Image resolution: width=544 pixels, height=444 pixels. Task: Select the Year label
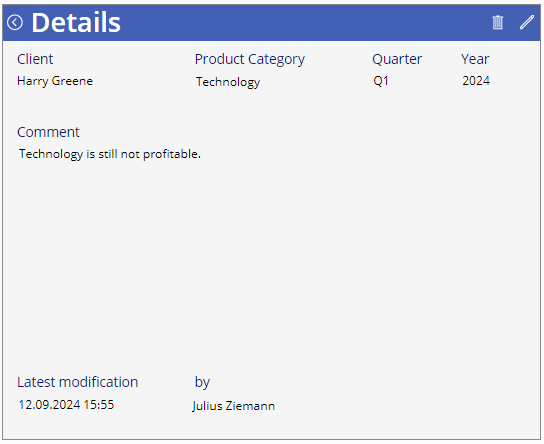(x=475, y=59)
